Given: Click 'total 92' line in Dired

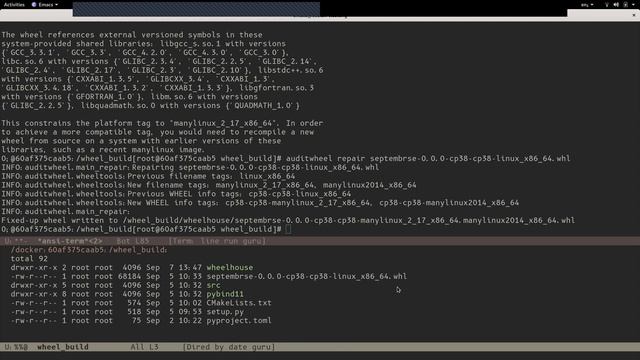Looking at the screenshot, I should (x=29, y=259).
